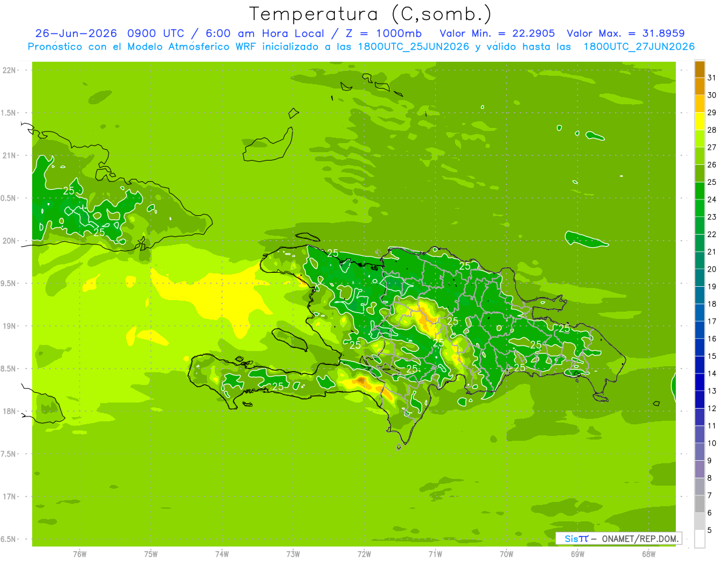
Task: Pick the gray swatch between 6 and 7
Action: click(x=699, y=504)
